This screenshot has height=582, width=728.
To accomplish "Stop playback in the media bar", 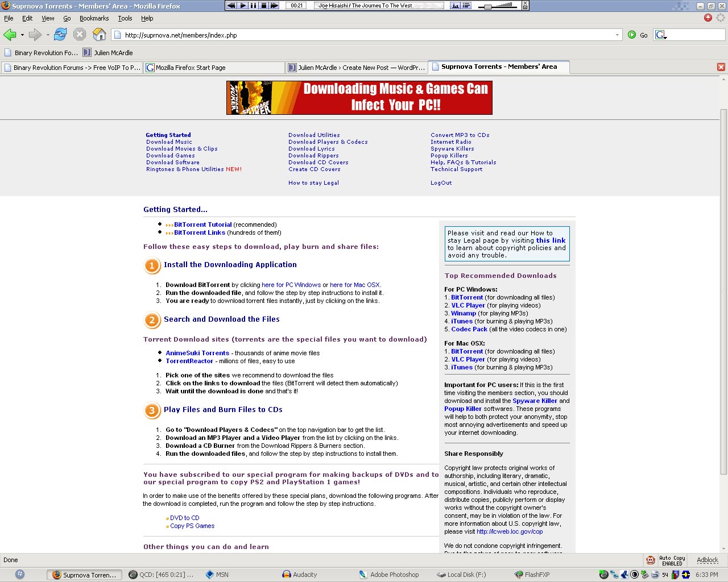I will coord(264,5).
